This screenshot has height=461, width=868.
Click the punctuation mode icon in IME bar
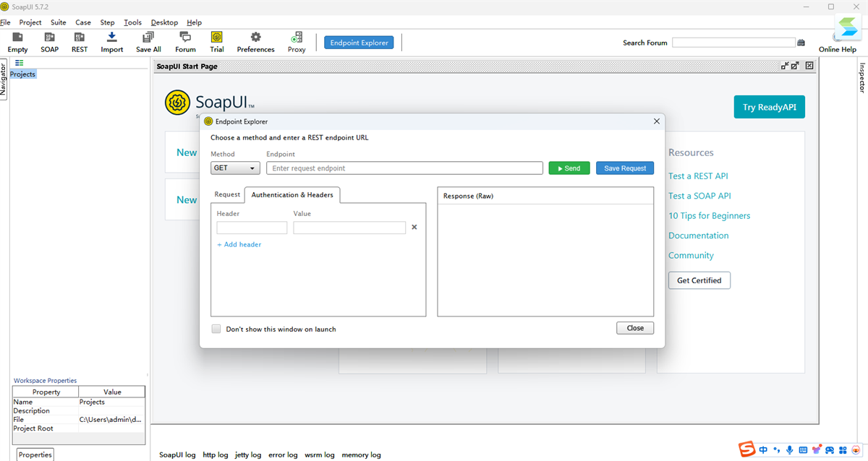pyautogui.click(x=777, y=450)
